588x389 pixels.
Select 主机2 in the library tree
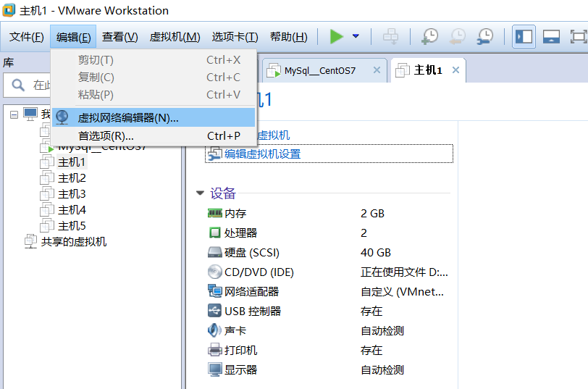(x=72, y=178)
